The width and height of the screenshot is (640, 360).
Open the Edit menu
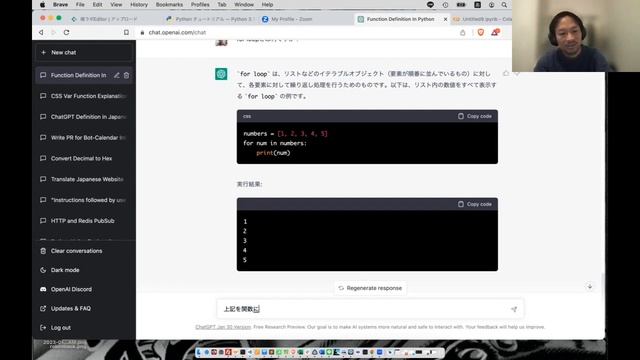pyautogui.click(x=97, y=5)
